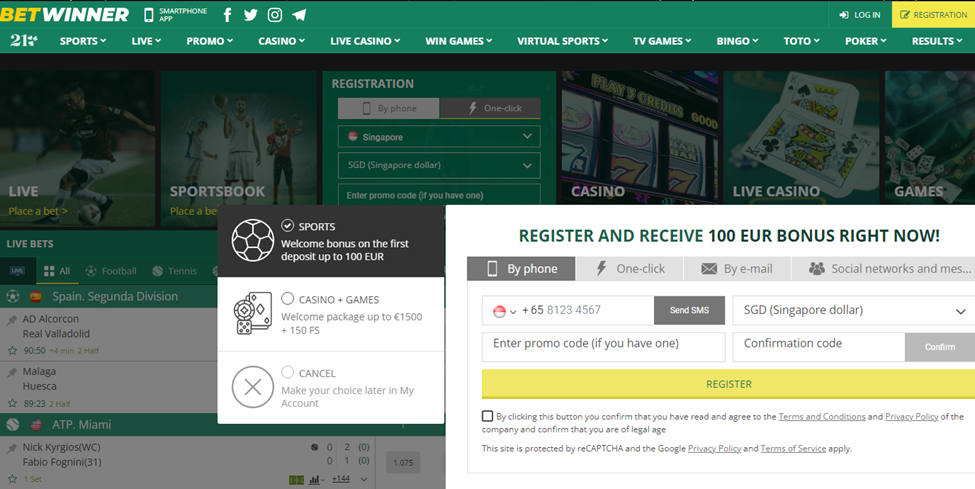Screen dimensions: 975x489
Task: Tick the Terms and Conditions agreement checkbox
Action: (x=488, y=416)
